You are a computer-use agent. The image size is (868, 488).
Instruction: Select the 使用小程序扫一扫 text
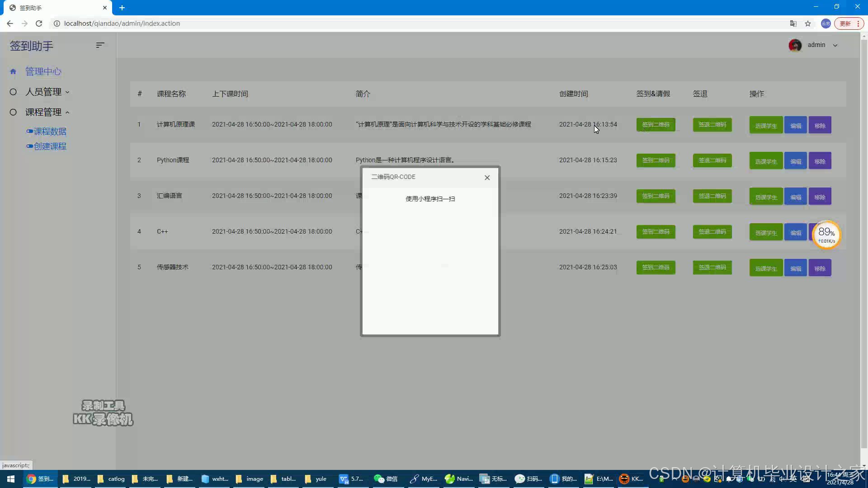pyautogui.click(x=430, y=199)
